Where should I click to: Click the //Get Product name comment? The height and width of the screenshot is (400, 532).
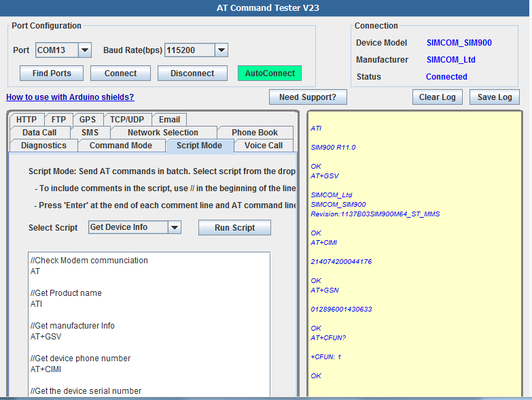pos(66,293)
